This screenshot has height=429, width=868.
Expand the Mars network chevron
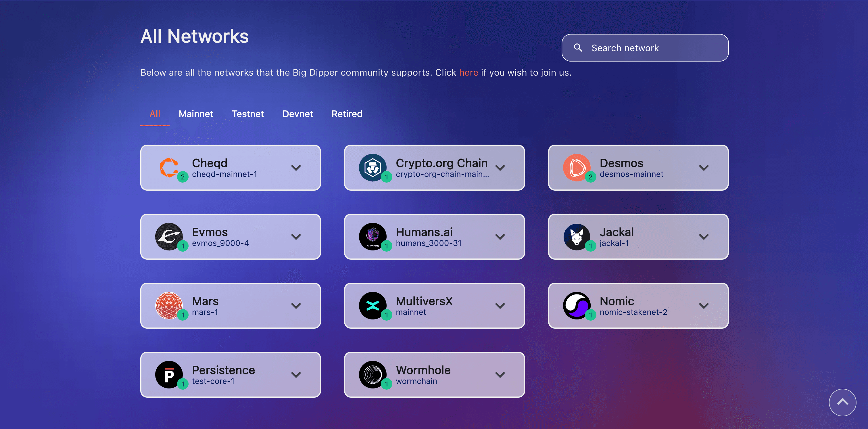(296, 306)
